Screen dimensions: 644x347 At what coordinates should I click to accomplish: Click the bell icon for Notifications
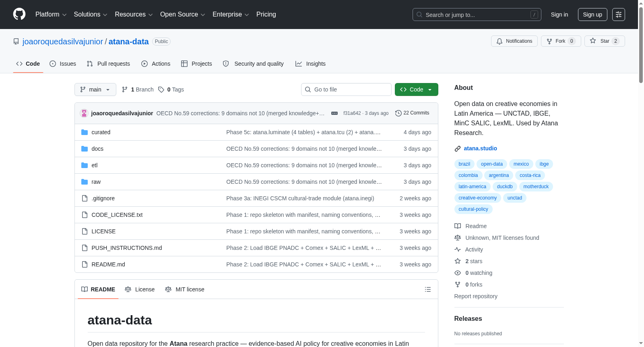tap(500, 41)
